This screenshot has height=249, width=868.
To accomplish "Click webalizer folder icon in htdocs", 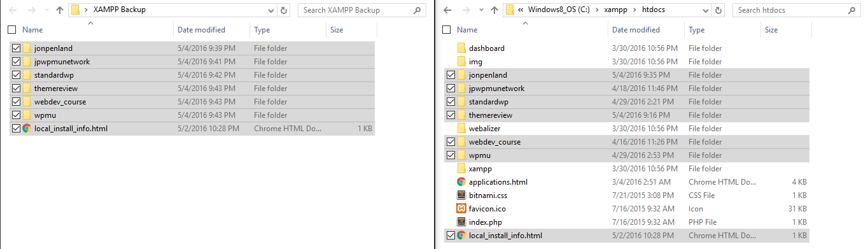I will tap(461, 129).
